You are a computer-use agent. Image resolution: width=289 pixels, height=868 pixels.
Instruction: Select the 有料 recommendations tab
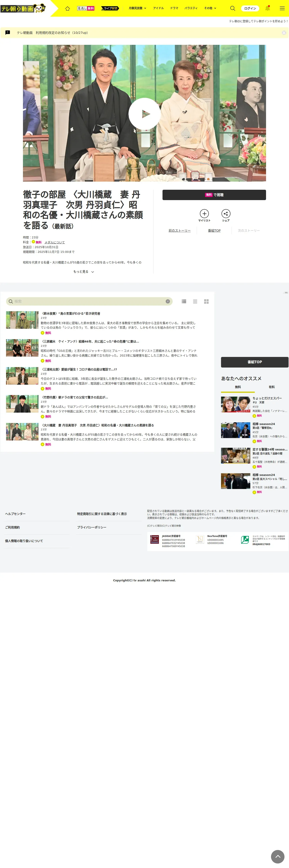(271, 387)
